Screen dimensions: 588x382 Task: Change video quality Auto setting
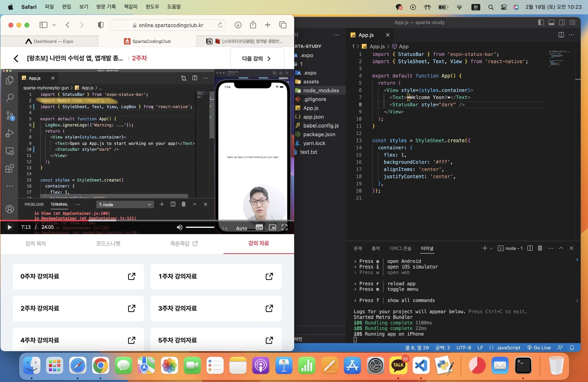(241, 228)
